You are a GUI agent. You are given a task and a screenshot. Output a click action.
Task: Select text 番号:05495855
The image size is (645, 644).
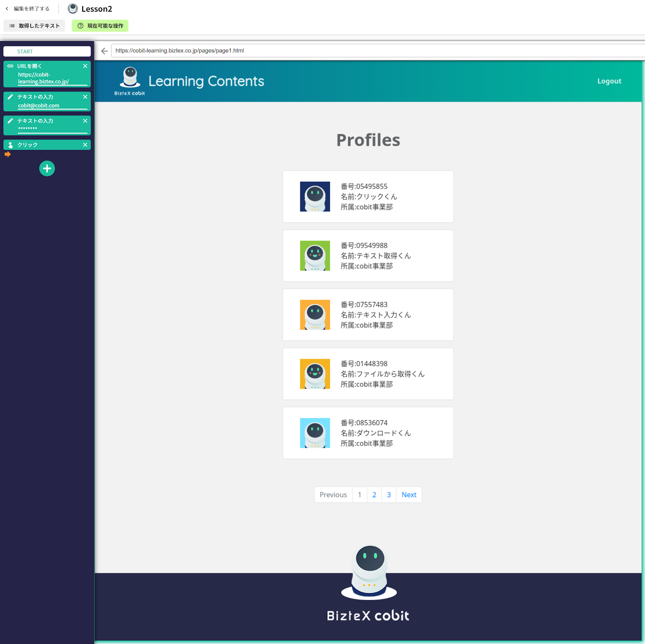click(x=364, y=186)
